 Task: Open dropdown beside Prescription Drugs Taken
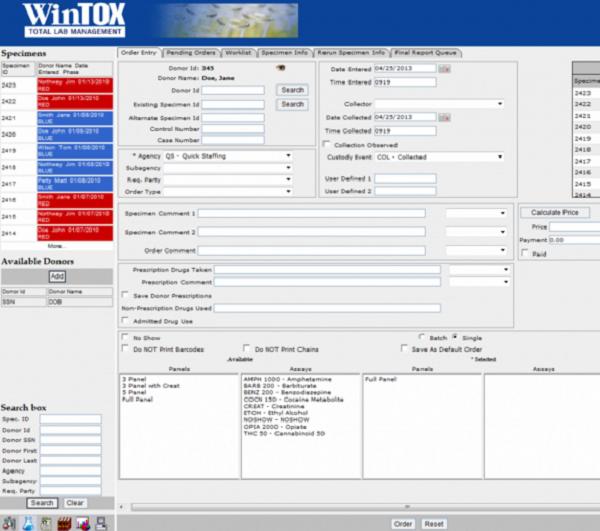click(x=479, y=270)
